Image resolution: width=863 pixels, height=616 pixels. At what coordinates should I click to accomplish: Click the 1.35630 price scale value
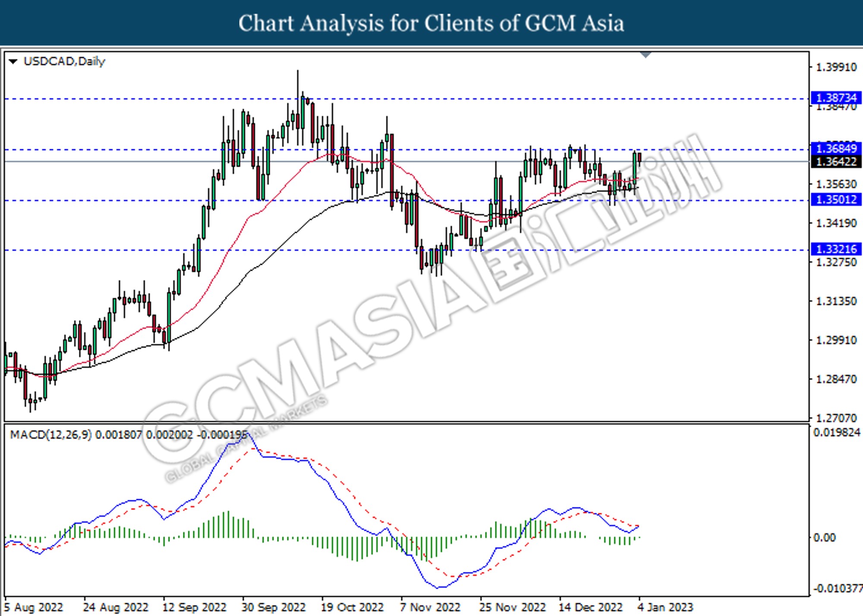pos(836,184)
